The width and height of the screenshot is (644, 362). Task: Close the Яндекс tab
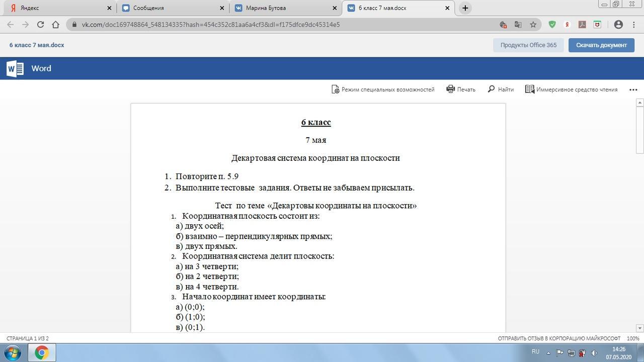point(110,8)
